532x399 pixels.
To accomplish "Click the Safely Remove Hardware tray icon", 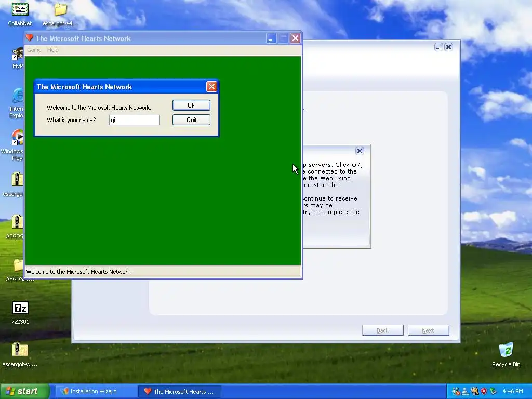I will 494,392.
